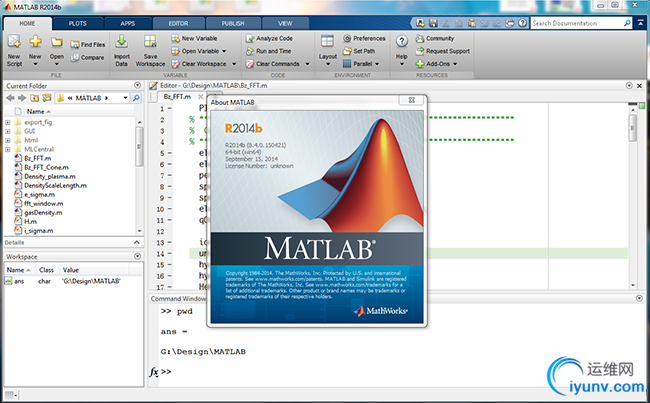Click the Open folder icon
Image resolution: width=650 pixels, height=403 pixels.
point(57,42)
